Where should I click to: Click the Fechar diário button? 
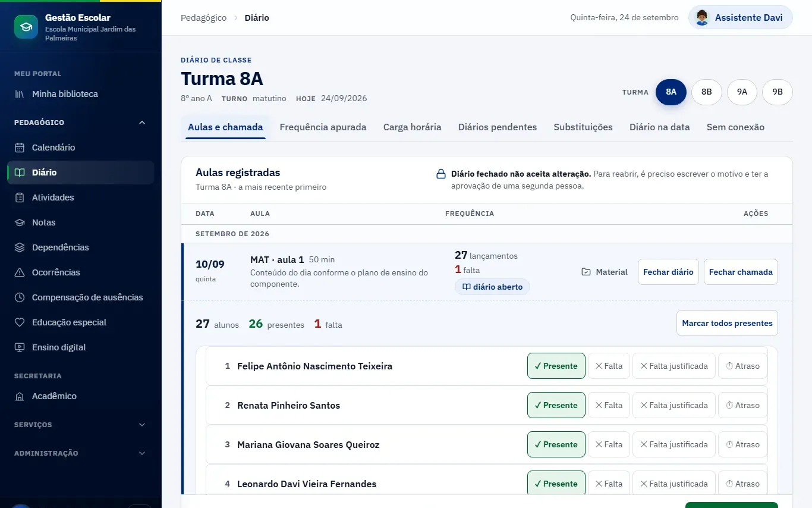click(x=668, y=272)
